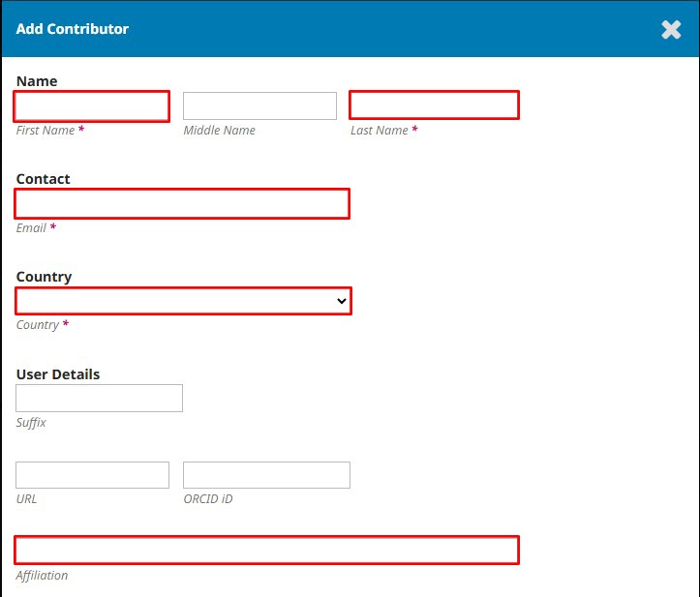
Task: Select the URL text field
Action: pyautogui.click(x=92, y=475)
